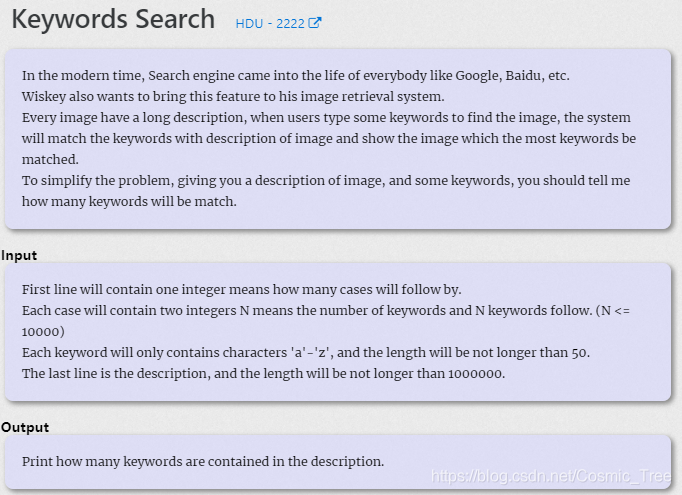Click the sentence 'Wiskey also wants to bring this feature'
This screenshot has height=495, width=682.
233,97
